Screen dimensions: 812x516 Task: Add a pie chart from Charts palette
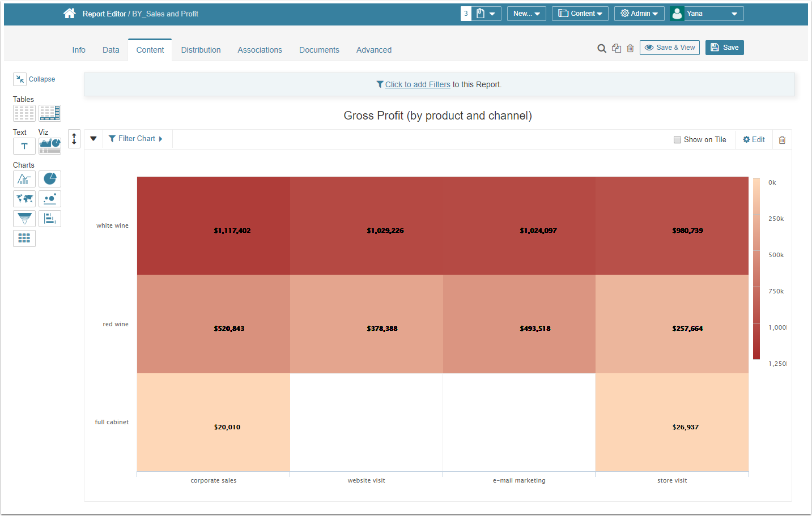[x=50, y=179]
